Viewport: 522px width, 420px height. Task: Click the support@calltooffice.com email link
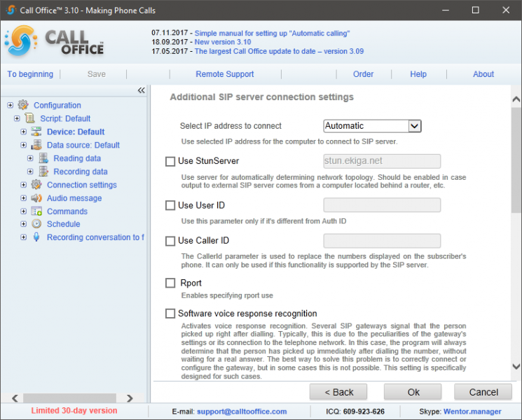(x=242, y=412)
